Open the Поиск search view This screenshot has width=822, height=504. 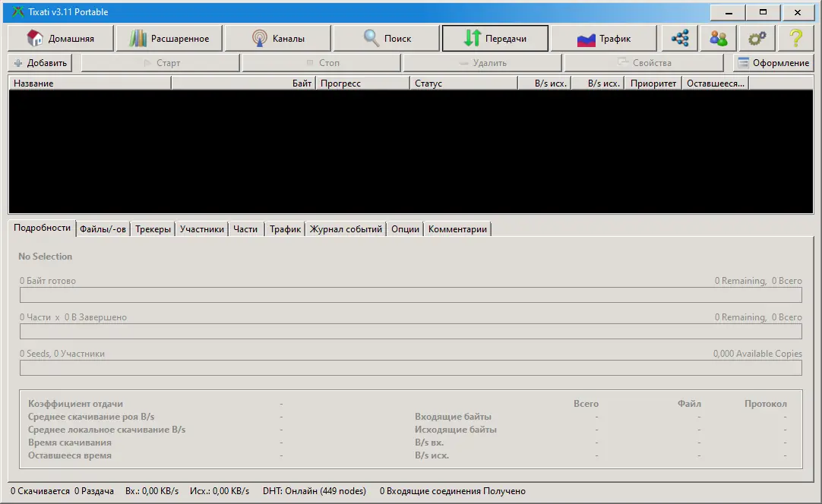coord(387,38)
